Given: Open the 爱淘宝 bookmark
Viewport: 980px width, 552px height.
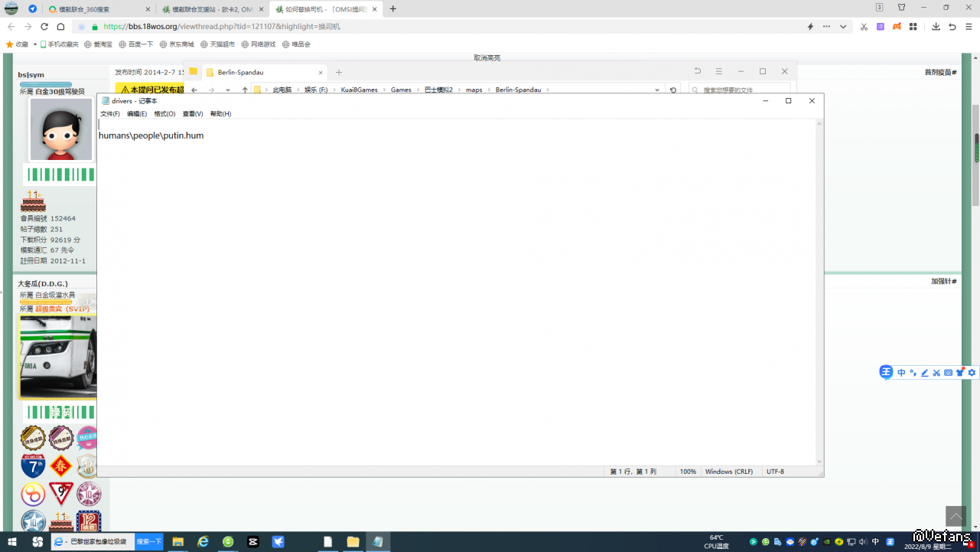Looking at the screenshot, I should pos(99,44).
